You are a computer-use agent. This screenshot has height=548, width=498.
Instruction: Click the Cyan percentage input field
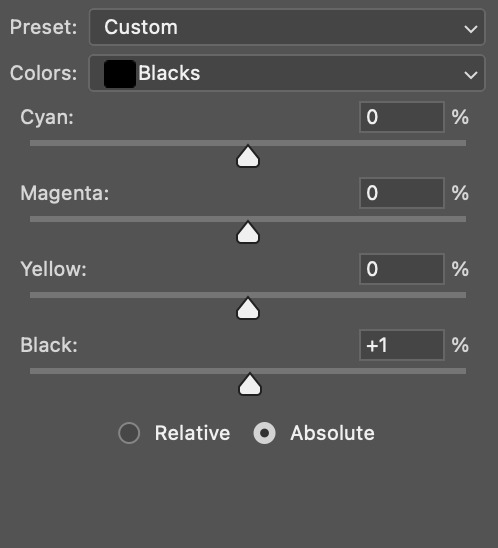pos(402,117)
